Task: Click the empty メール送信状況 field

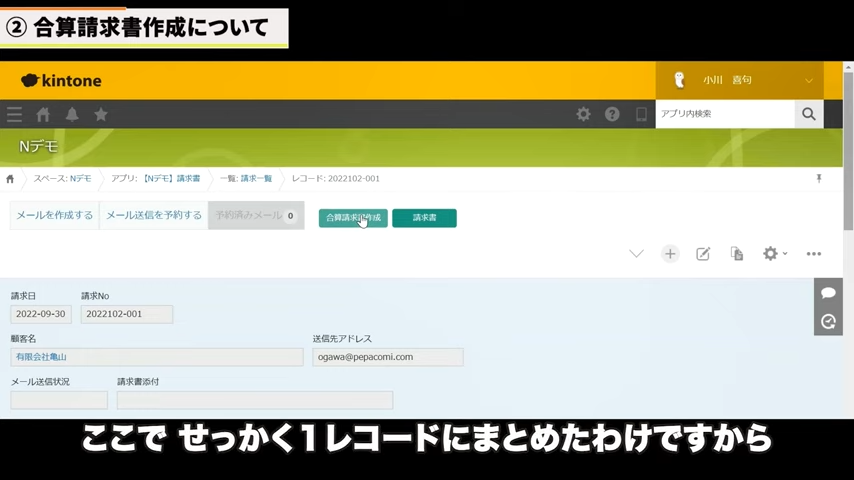Action: point(59,400)
